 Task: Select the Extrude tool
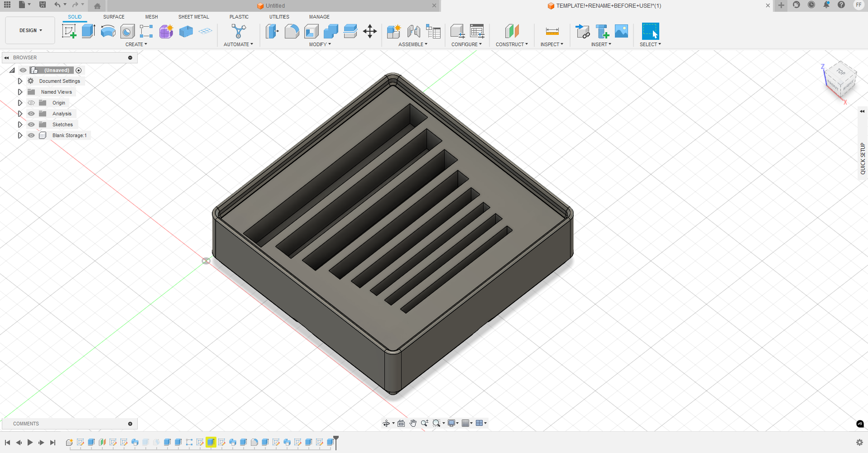click(88, 31)
